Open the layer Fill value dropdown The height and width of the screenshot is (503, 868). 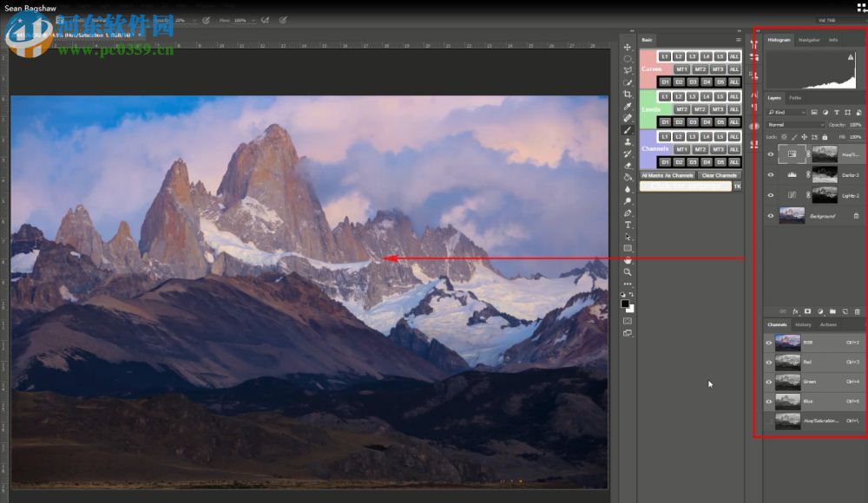[x=855, y=137]
